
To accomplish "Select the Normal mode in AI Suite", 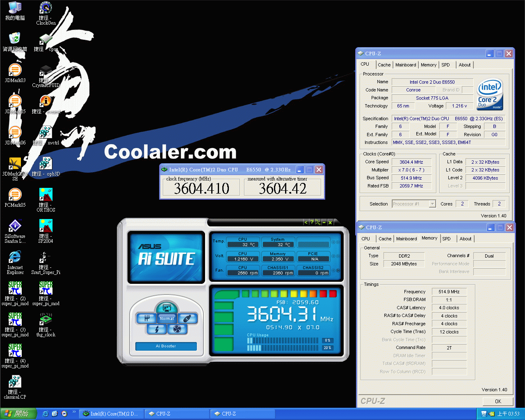I will 167,318.
